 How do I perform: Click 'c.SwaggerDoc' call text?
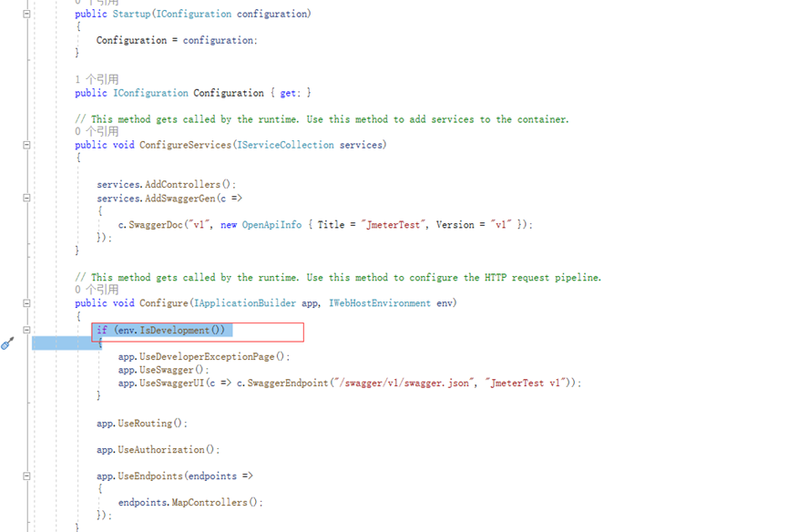(150, 225)
